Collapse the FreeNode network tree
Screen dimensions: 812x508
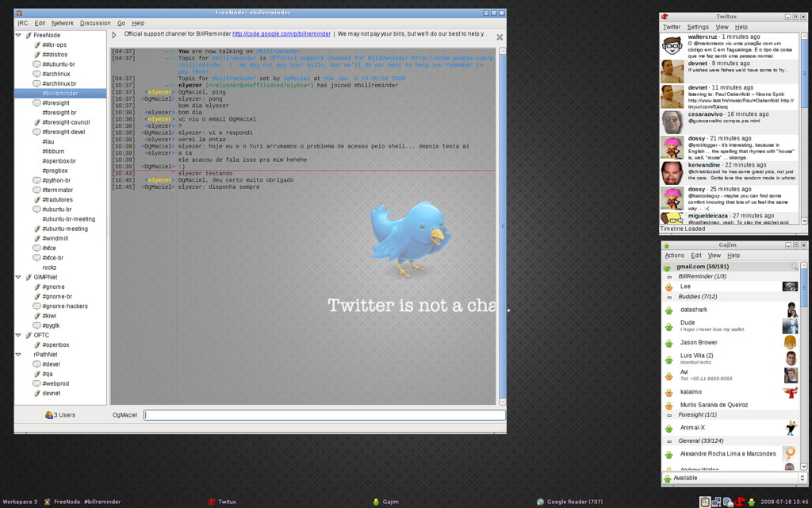[x=19, y=36]
